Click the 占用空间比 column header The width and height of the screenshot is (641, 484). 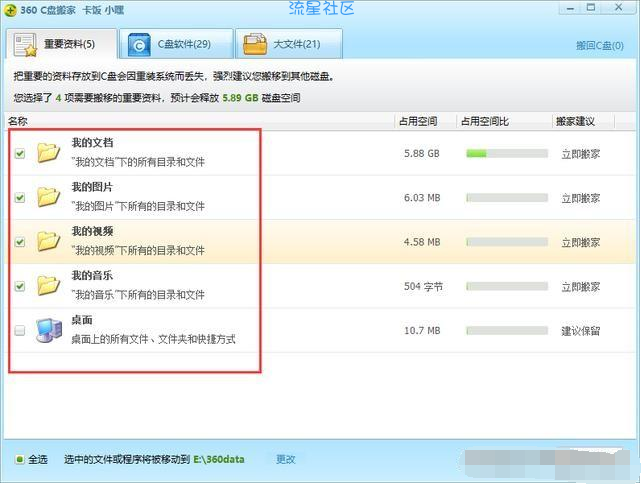(485, 121)
